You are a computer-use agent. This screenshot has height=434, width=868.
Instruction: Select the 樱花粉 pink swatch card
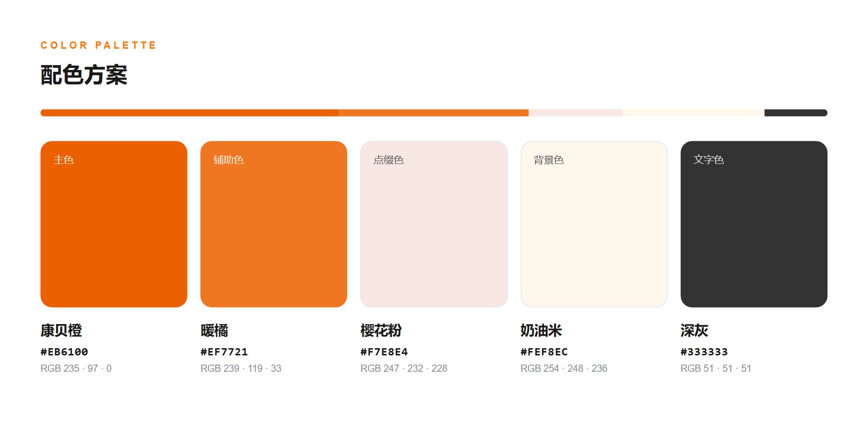point(434,224)
